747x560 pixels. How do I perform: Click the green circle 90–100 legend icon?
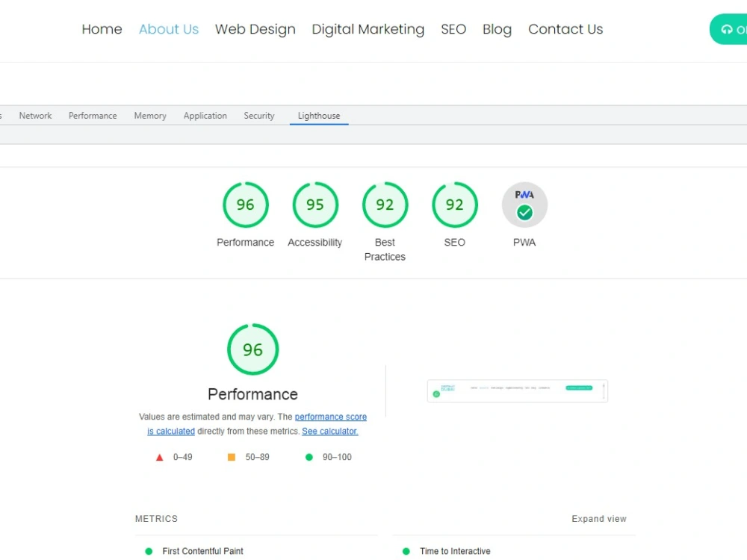309,457
